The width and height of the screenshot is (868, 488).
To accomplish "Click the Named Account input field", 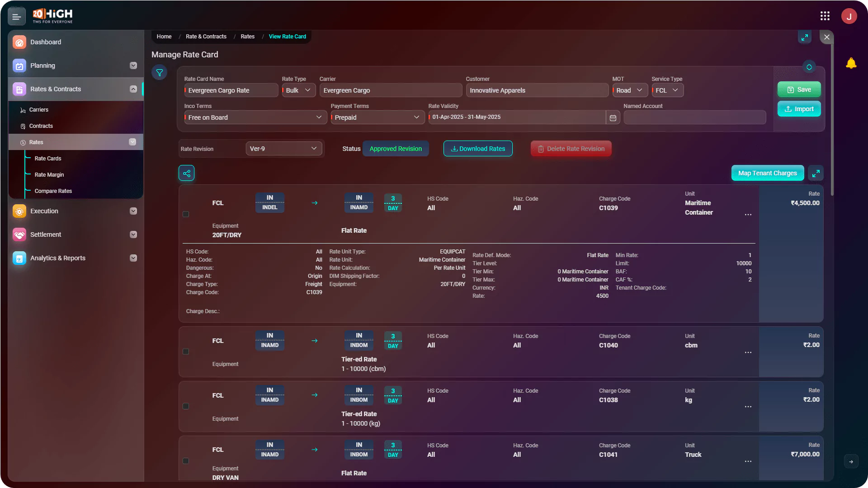I will pyautogui.click(x=695, y=117).
